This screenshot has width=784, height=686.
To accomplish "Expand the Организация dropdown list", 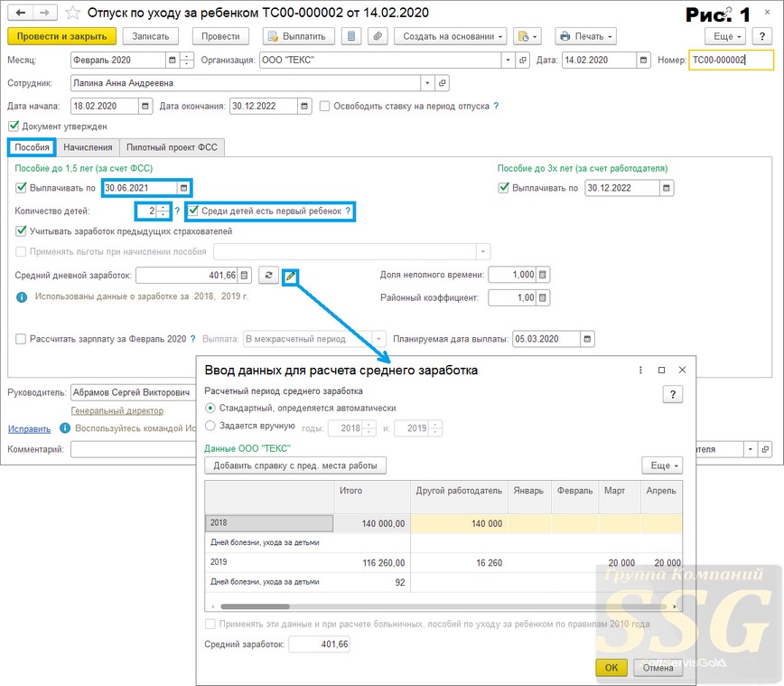I will click(508, 60).
